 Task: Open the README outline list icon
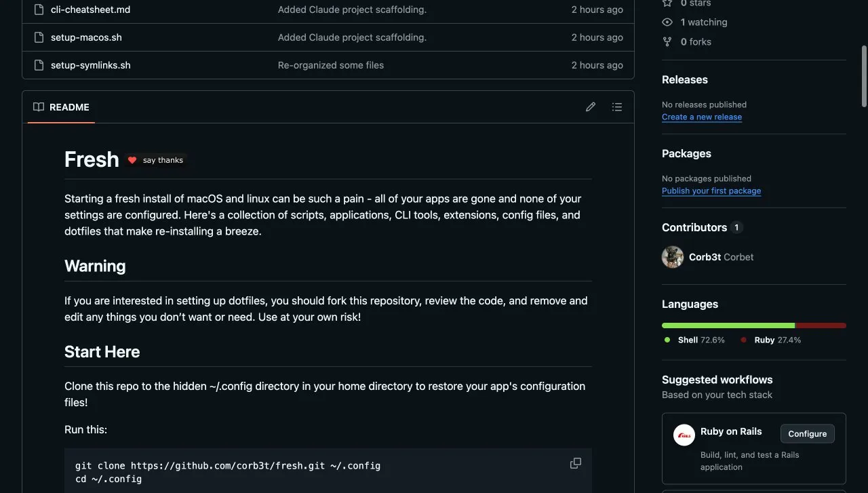616,106
